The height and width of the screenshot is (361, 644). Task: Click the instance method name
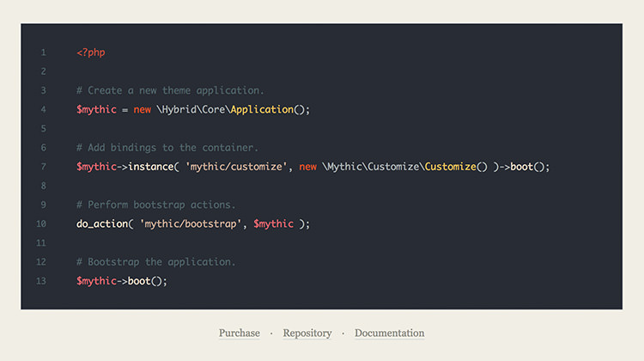coord(150,167)
